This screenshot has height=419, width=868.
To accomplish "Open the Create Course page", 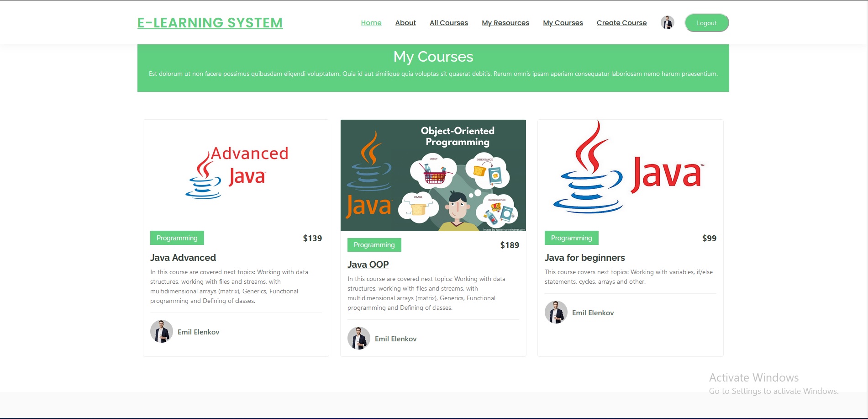I will tap(621, 22).
